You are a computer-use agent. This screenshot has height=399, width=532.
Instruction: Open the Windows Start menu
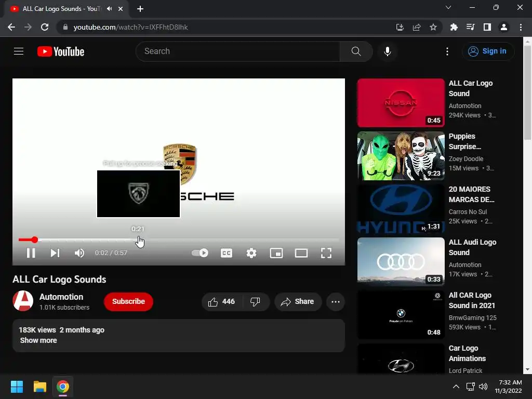pos(17,387)
